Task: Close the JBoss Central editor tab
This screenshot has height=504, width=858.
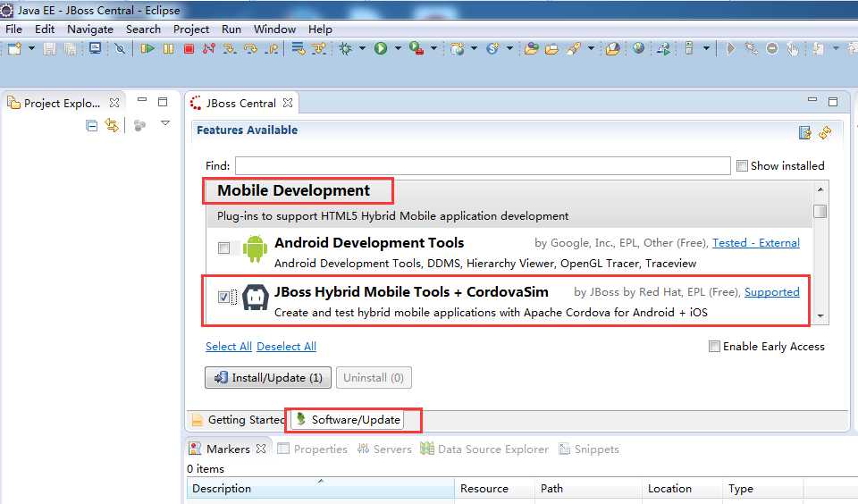Action: pyautogui.click(x=288, y=103)
